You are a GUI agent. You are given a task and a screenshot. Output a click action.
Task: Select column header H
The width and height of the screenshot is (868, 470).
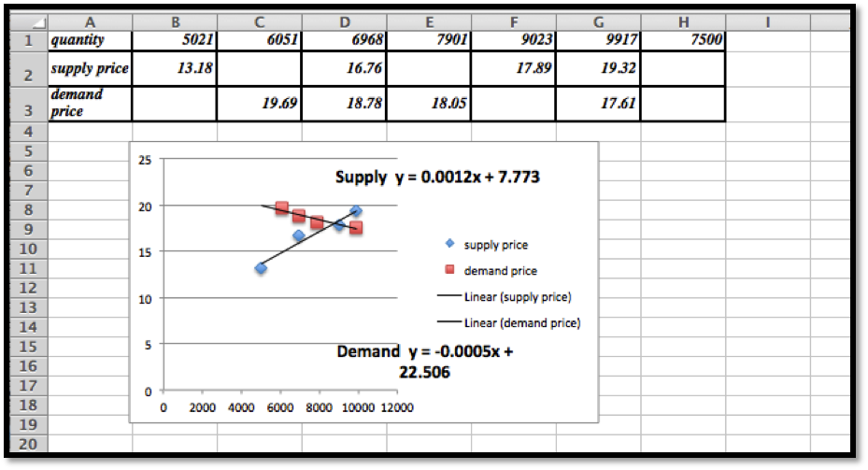683,22
